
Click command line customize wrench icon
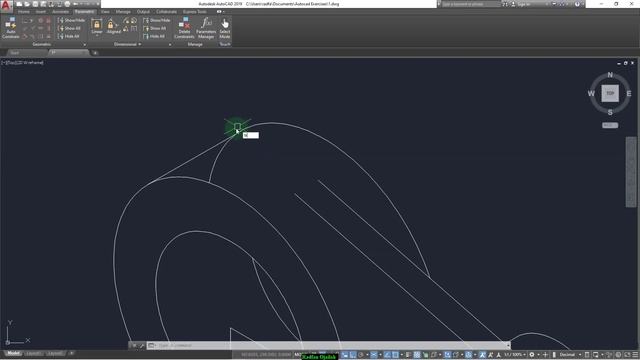click(142, 345)
